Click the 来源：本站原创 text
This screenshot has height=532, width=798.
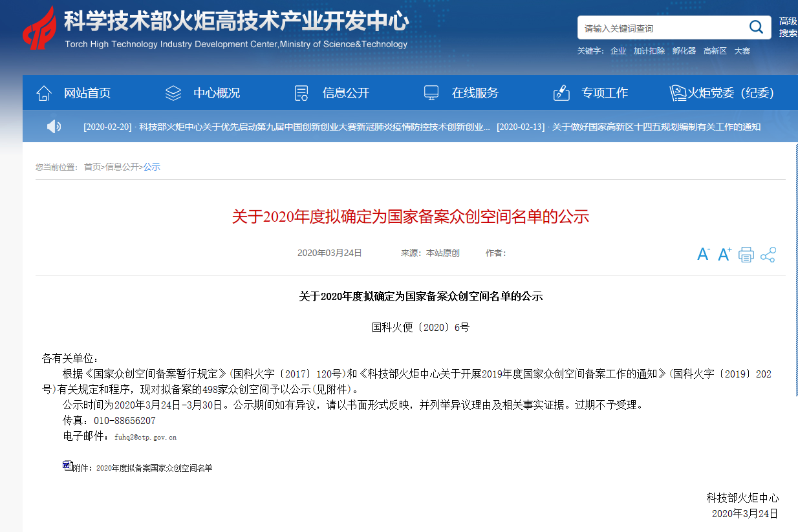(x=430, y=253)
